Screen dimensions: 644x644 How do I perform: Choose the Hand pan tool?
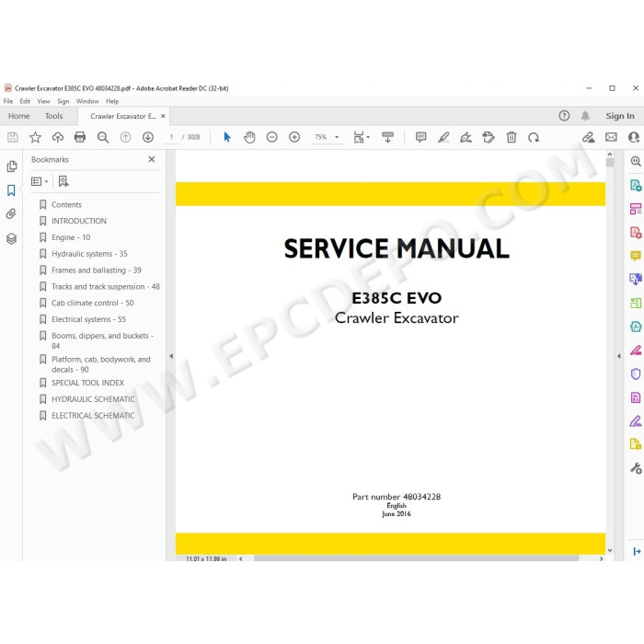249,137
